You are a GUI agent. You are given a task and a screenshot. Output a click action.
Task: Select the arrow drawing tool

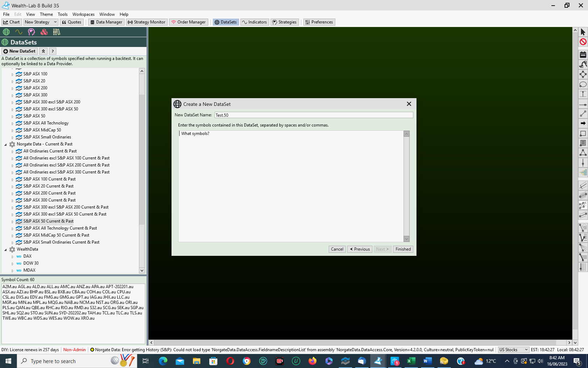coord(583,123)
